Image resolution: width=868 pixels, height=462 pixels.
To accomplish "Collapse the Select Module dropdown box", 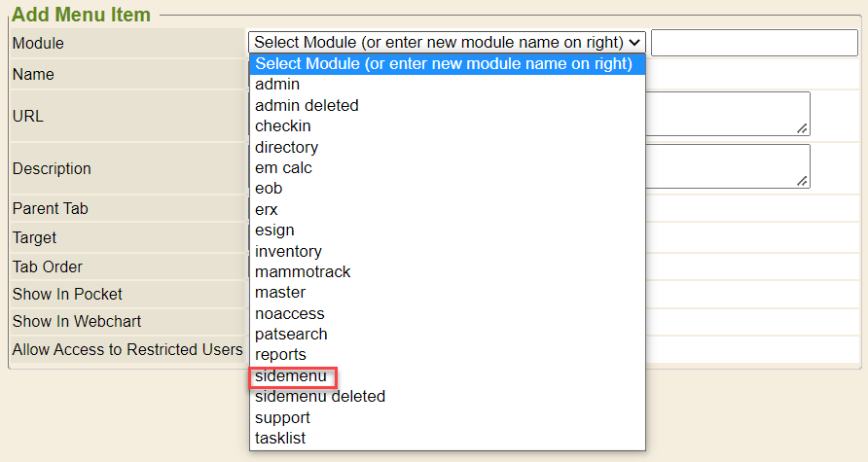I will click(447, 42).
